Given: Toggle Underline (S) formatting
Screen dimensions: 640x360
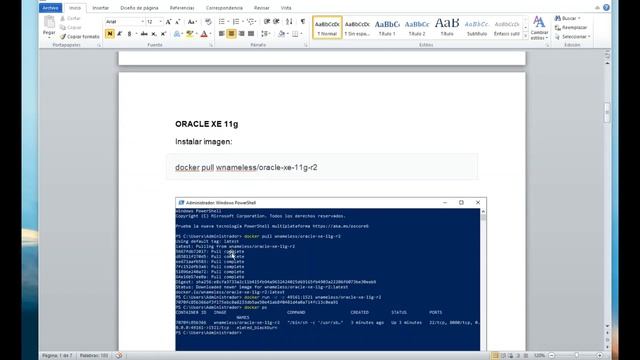Looking at the screenshot, I should (129, 34).
